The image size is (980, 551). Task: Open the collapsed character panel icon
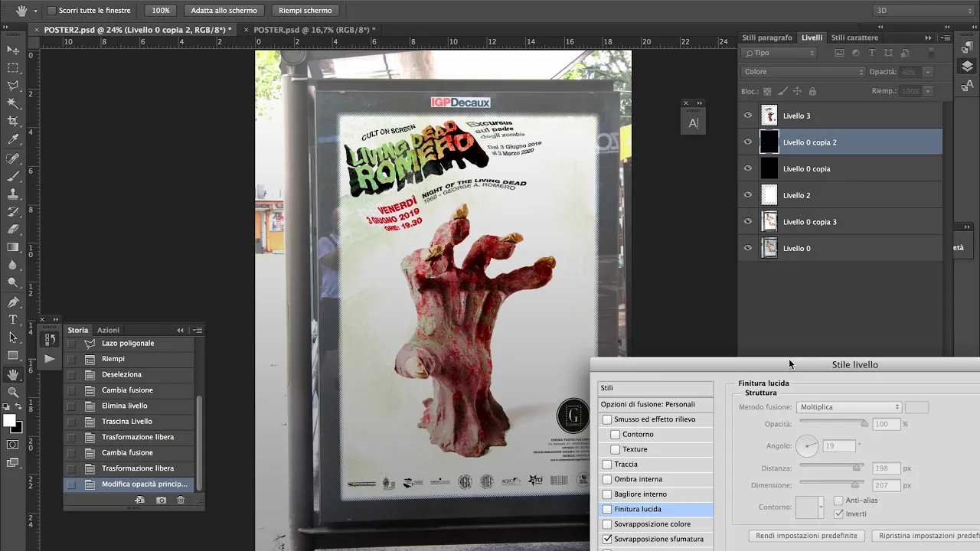click(x=694, y=123)
